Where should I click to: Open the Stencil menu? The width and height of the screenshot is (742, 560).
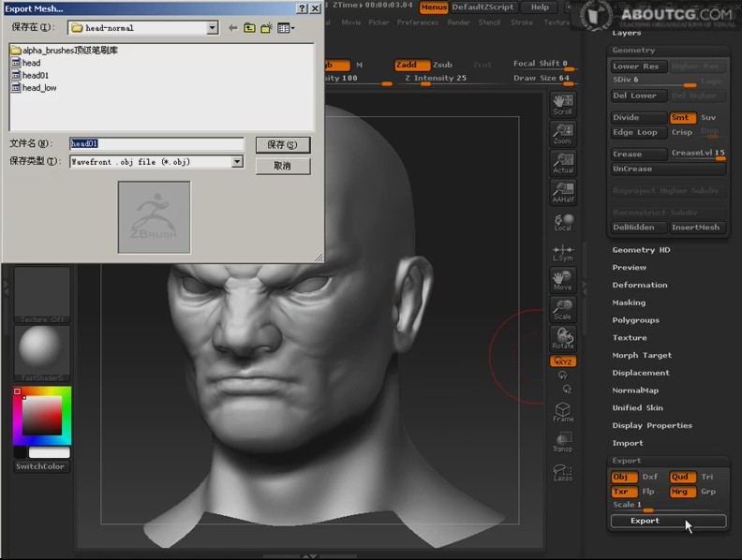coord(489,22)
